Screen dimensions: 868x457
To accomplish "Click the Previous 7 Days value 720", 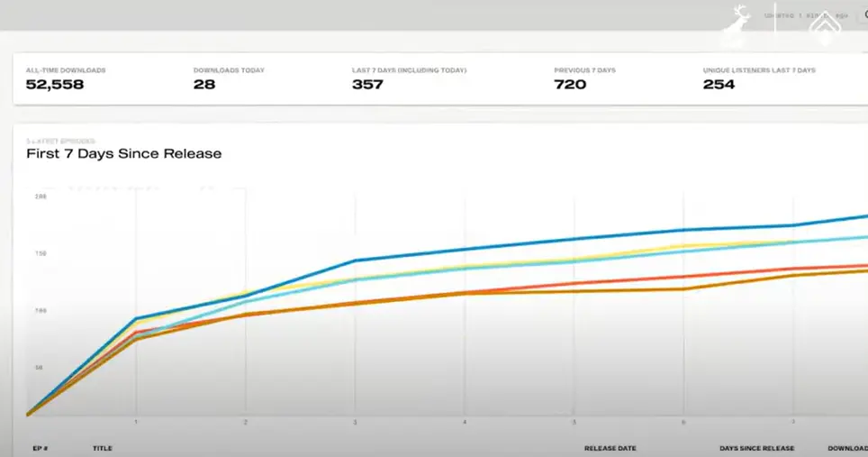I will 570,84.
